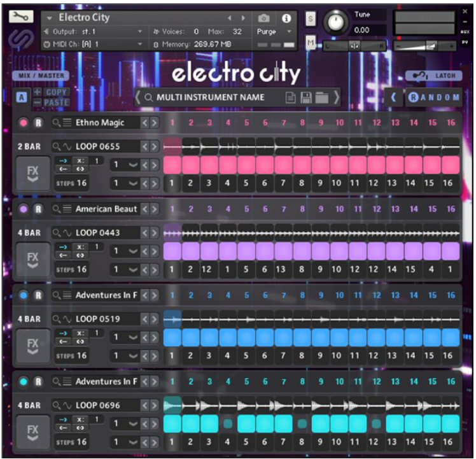
Task: Open the MIX / MASTER page
Action: pyautogui.click(x=41, y=76)
